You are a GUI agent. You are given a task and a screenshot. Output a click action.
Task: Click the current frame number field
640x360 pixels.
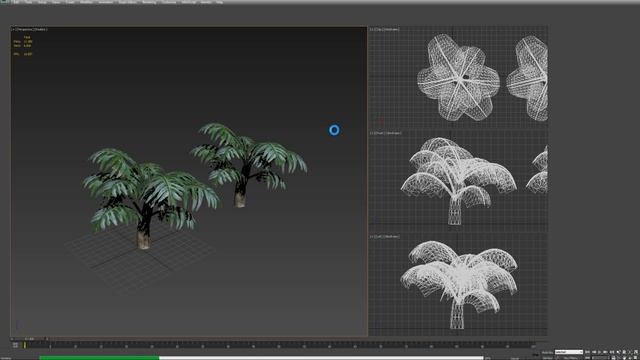(x=600, y=358)
